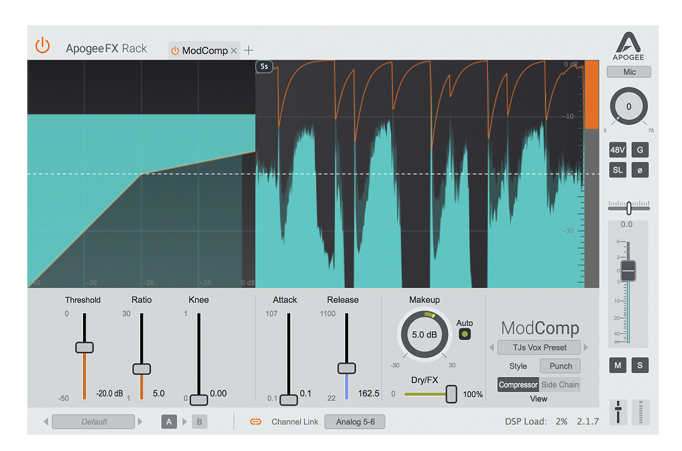The image size is (682, 451).
Task: Close the ModComp tab
Action: [x=234, y=50]
